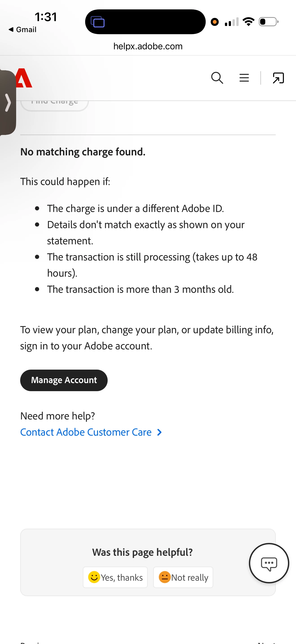Tap the Wi-Fi status icon
Viewport: 296px width, 644px height.
pyautogui.click(x=248, y=22)
